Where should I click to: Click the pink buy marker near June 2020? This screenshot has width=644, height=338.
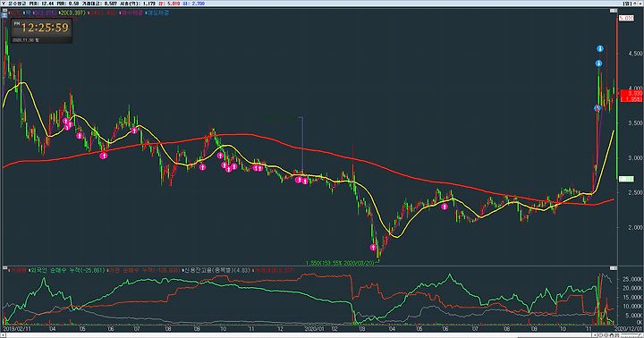click(x=445, y=207)
